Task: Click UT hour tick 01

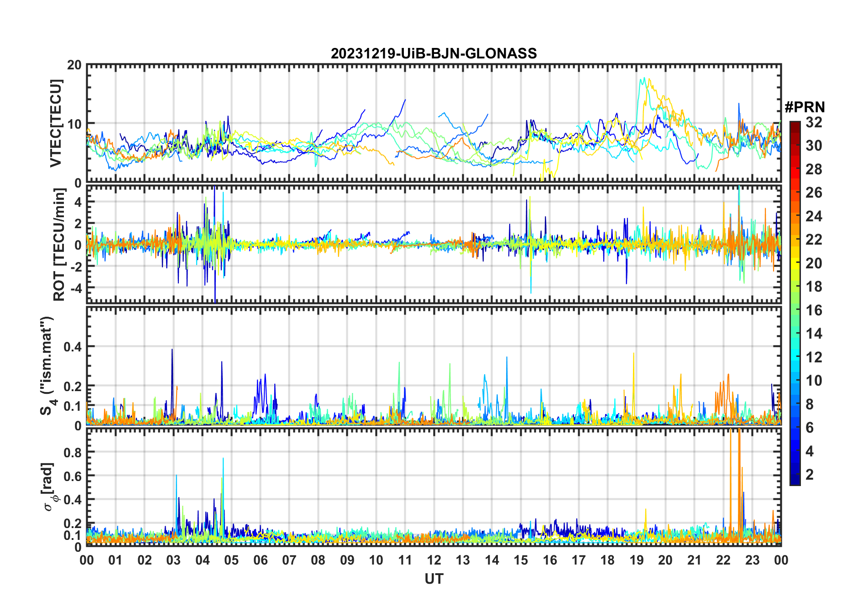Action: 115,560
